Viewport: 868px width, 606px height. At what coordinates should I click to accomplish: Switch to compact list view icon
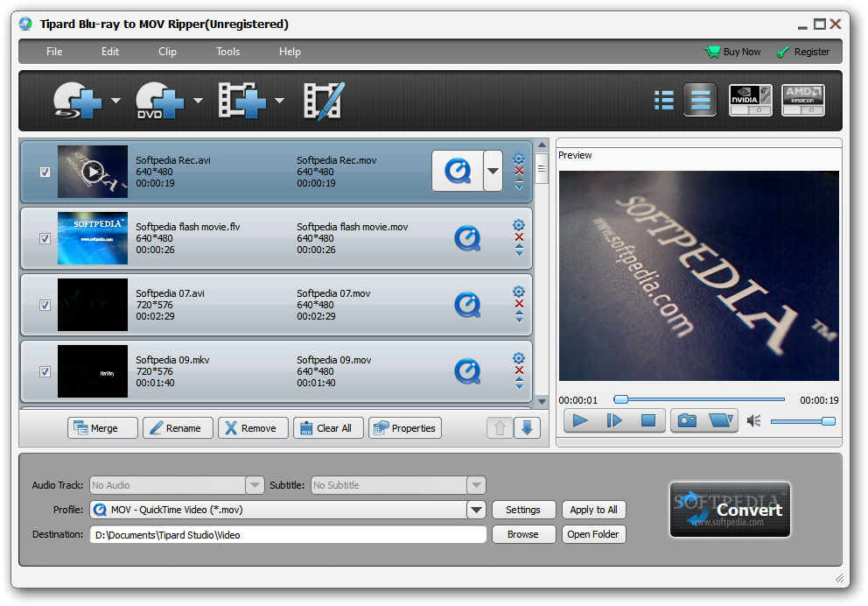[x=664, y=100]
